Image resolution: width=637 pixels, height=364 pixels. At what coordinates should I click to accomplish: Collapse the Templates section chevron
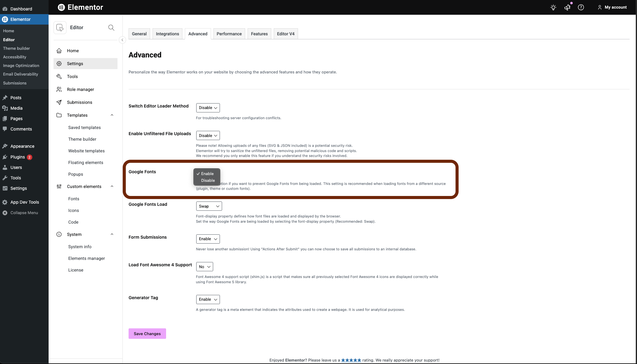pos(112,115)
